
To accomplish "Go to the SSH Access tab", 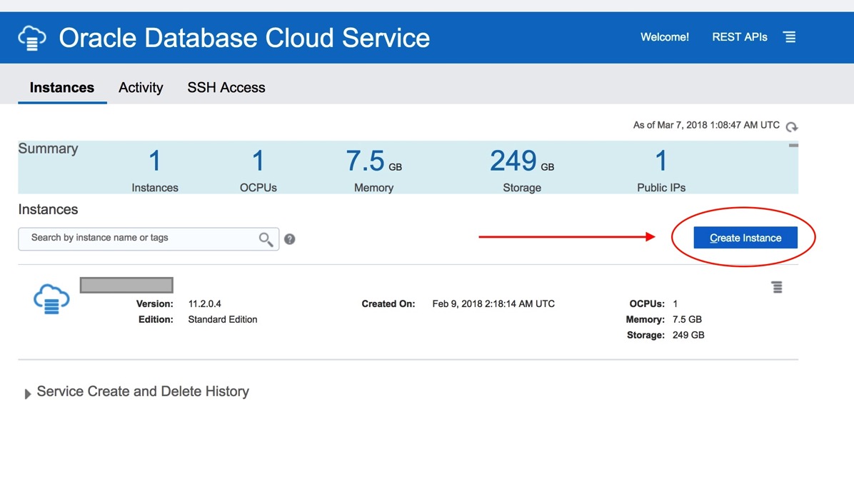I will pyautogui.click(x=226, y=88).
